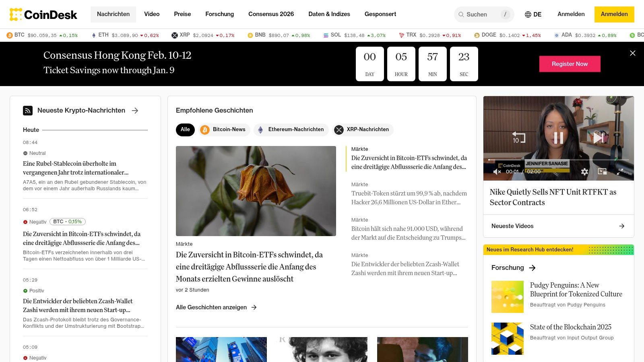Dismiss the Consensus Hong Kong banner
The width and height of the screenshot is (644, 362).
coord(632,53)
